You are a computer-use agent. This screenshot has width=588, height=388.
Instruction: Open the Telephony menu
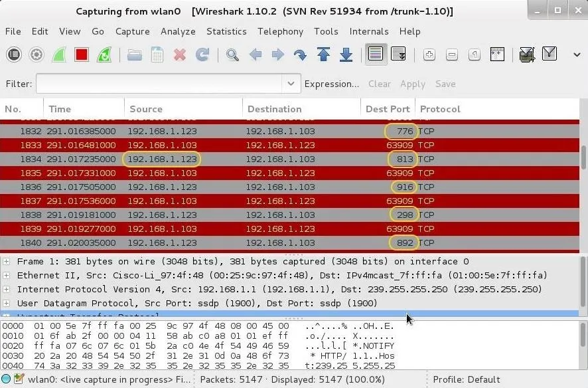click(281, 31)
